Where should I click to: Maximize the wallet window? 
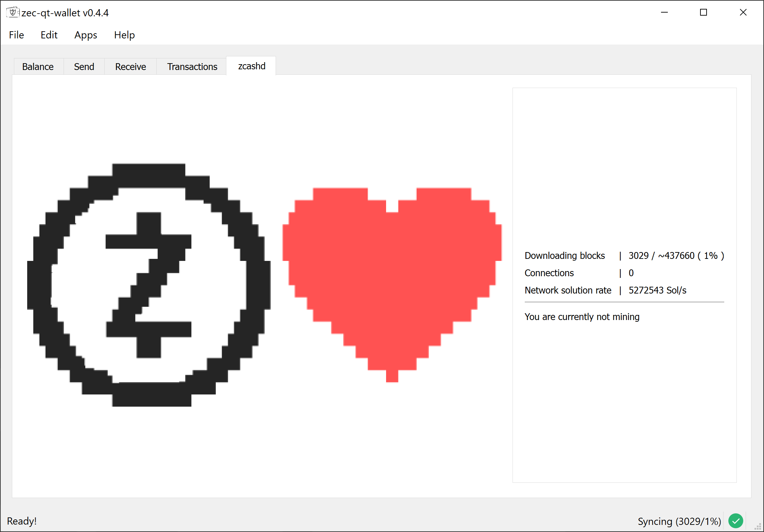(x=704, y=13)
